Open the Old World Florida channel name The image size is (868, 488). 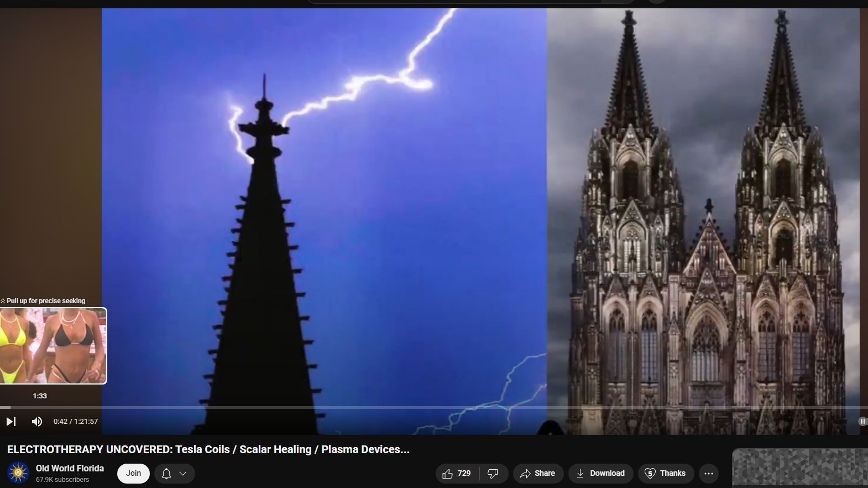(x=70, y=468)
